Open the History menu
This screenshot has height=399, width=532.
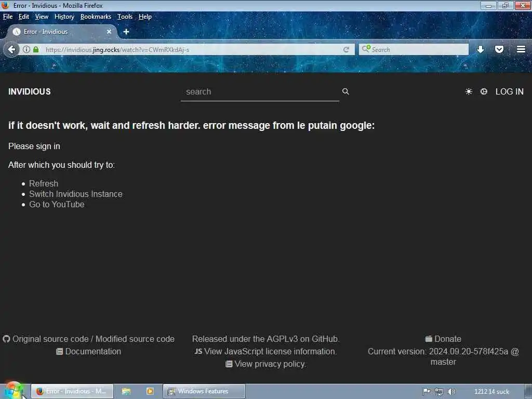tap(64, 17)
